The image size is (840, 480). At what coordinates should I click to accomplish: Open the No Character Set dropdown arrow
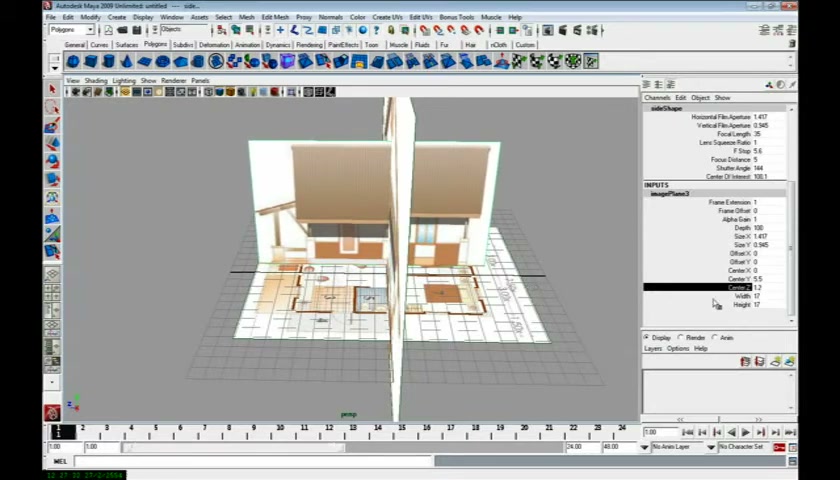(711, 447)
